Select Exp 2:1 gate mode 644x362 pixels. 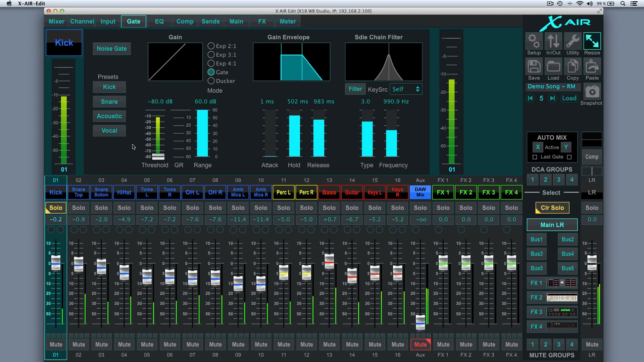(x=211, y=46)
